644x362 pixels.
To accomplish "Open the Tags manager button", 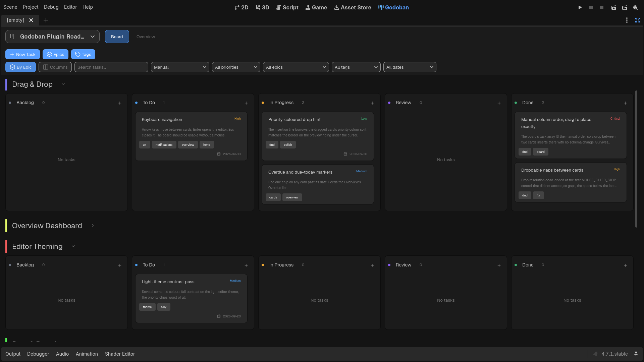I will click(83, 54).
